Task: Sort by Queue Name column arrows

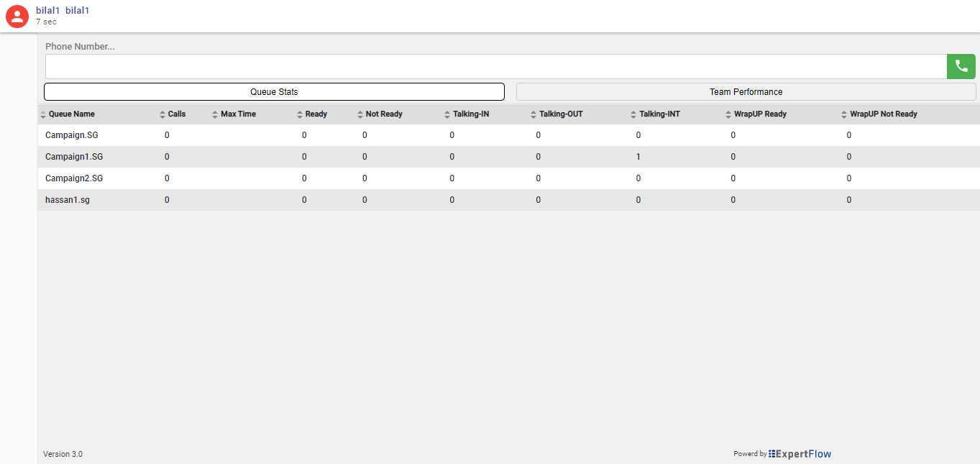Action: click(43, 114)
